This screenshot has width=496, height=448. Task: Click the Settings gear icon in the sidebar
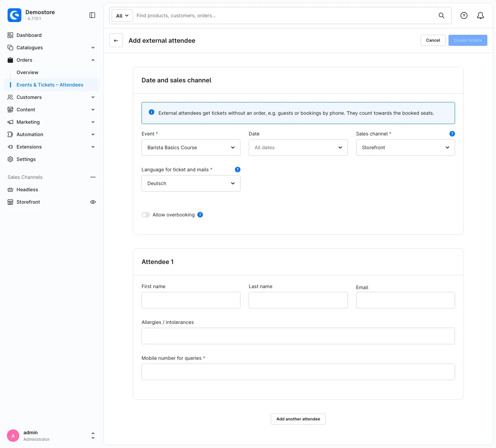[x=10, y=159]
